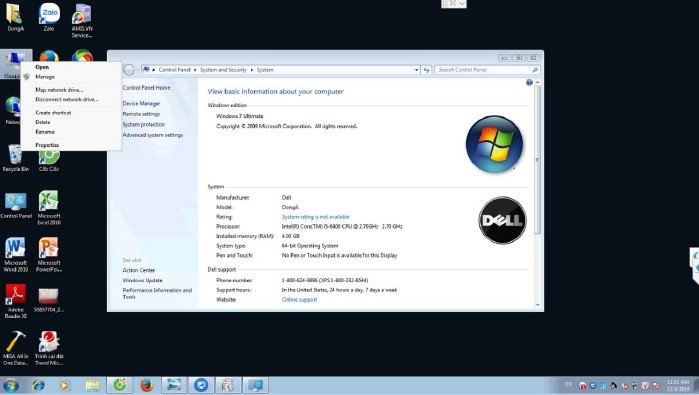Open Windows Explorer folder on taskbar
The width and height of the screenshot is (699, 395).
[92, 385]
